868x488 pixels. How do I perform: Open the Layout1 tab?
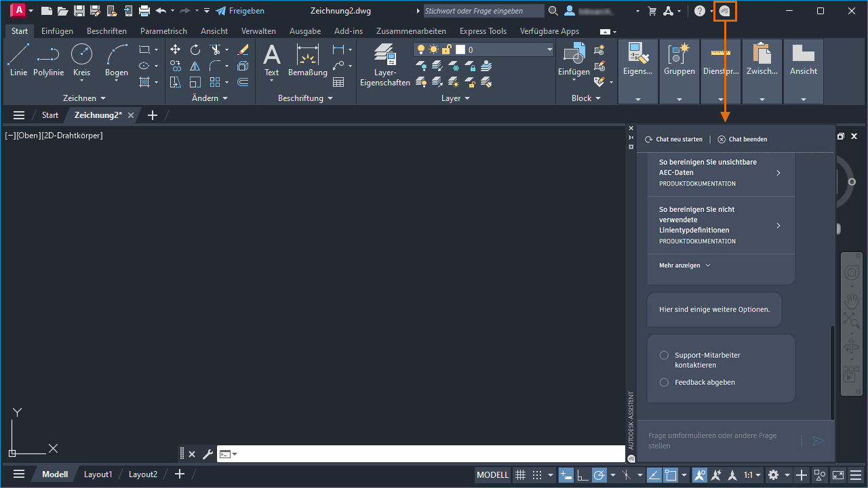click(98, 474)
